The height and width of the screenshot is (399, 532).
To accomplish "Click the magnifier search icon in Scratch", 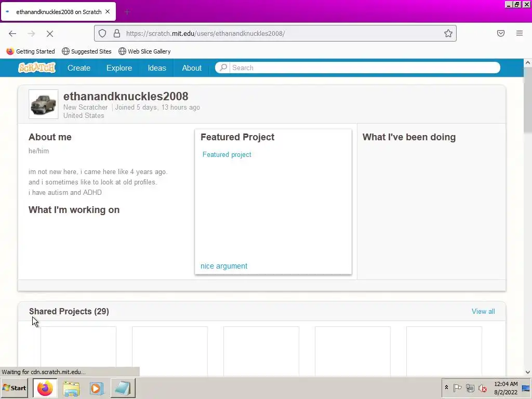I will [x=223, y=68].
